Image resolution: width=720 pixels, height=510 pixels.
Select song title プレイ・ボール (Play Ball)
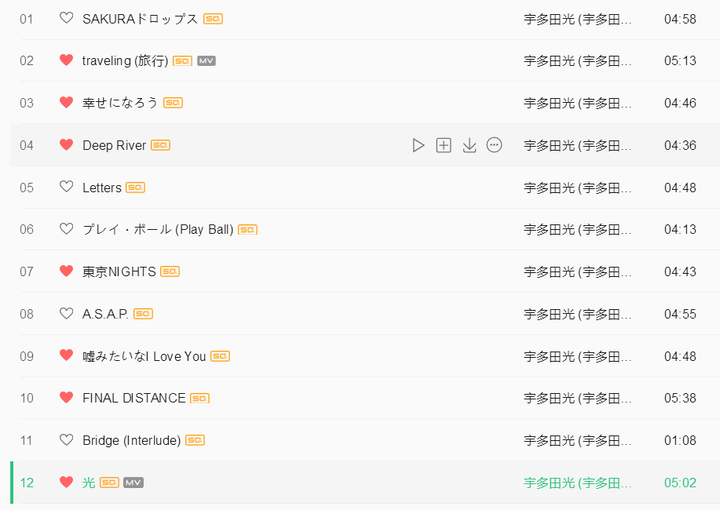(x=158, y=230)
